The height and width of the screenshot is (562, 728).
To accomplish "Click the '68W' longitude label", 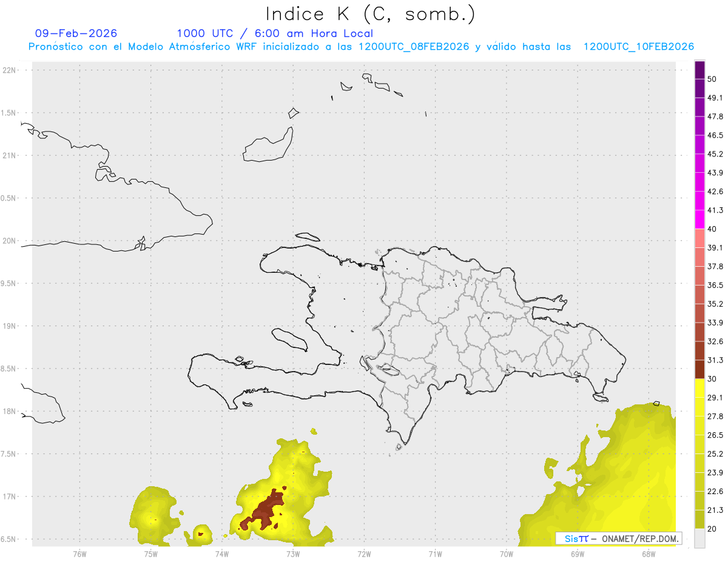I will (x=649, y=554).
